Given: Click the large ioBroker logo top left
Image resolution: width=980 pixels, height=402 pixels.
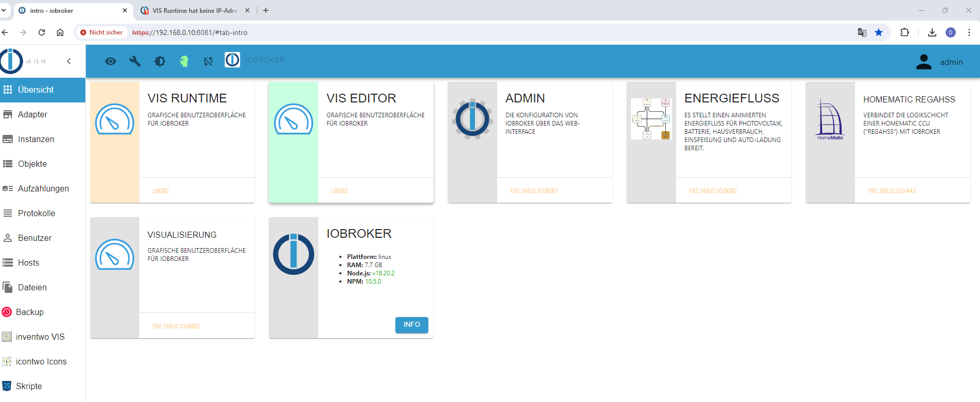Looking at the screenshot, I should tap(11, 61).
